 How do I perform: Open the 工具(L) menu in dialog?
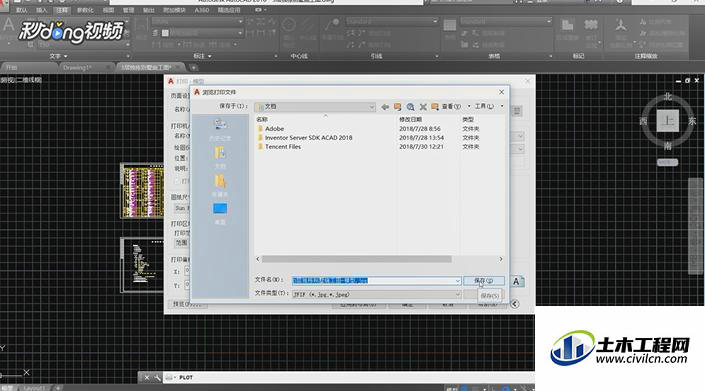[484, 107]
